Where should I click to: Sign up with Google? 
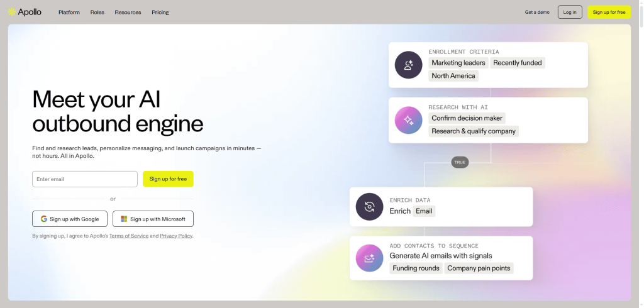click(x=70, y=219)
